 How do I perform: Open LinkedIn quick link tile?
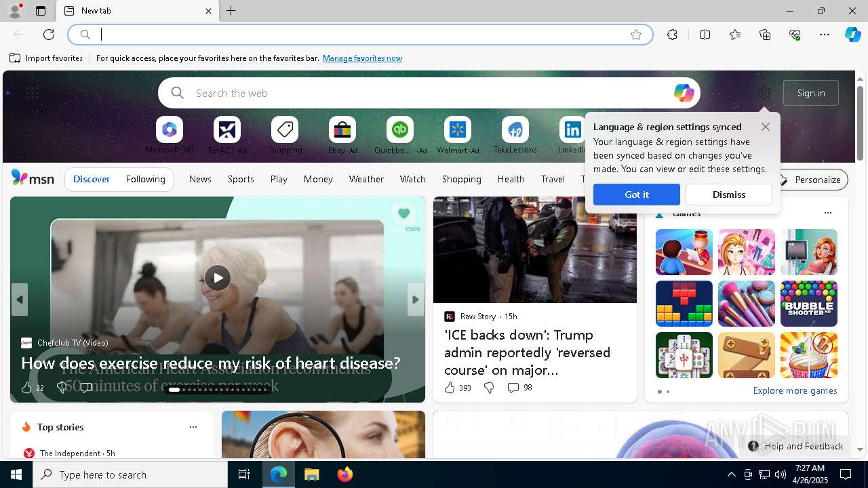click(x=572, y=136)
